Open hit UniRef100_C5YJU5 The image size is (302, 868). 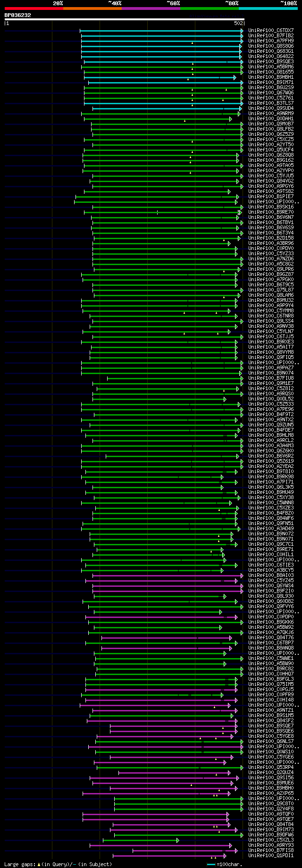click(271, 175)
